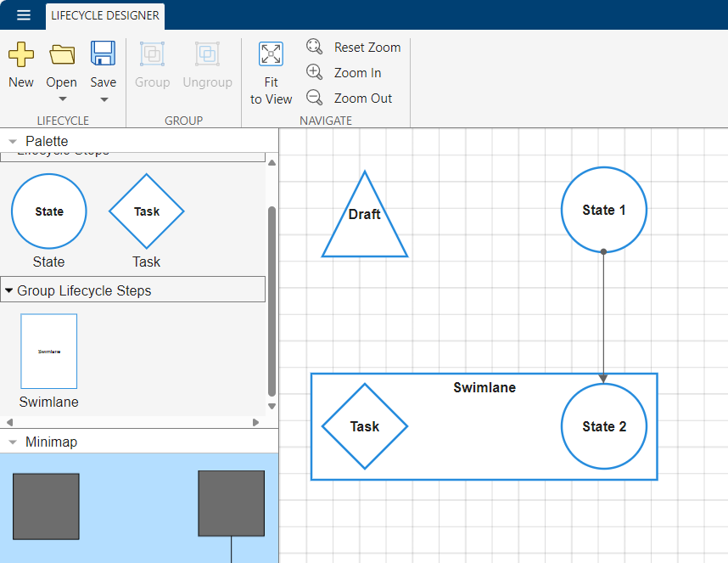This screenshot has width=728, height=563.
Task: Expand the Save button dropdown arrow
Action: (104, 99)
